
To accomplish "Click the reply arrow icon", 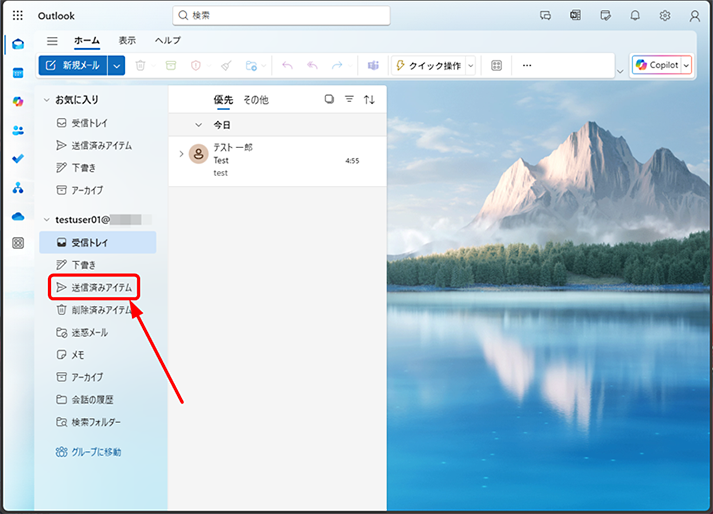I will point(287,66).
